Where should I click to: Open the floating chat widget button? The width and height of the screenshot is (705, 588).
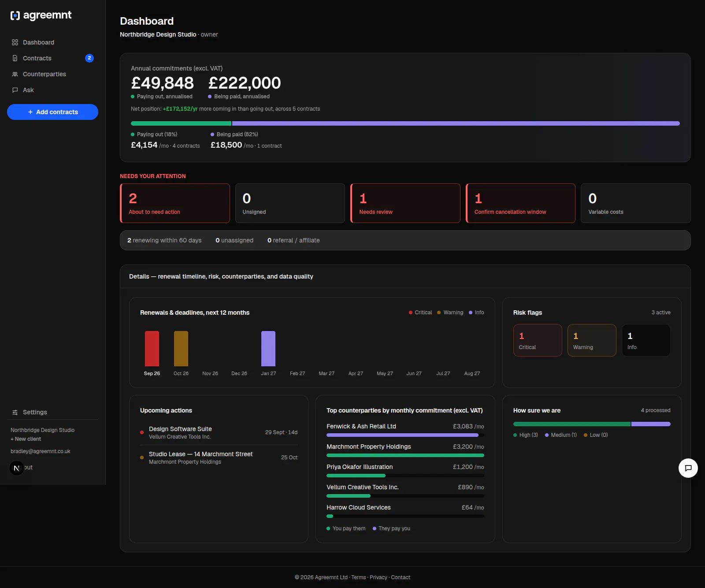pyautogui.click(x=688, y=468)
